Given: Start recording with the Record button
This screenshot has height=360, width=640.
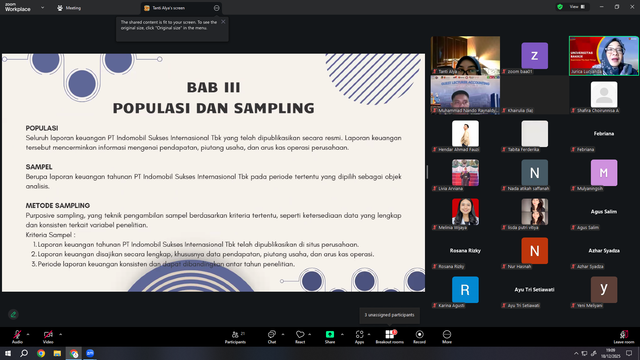Looking at the screenshot, I should tap(419, 336).
